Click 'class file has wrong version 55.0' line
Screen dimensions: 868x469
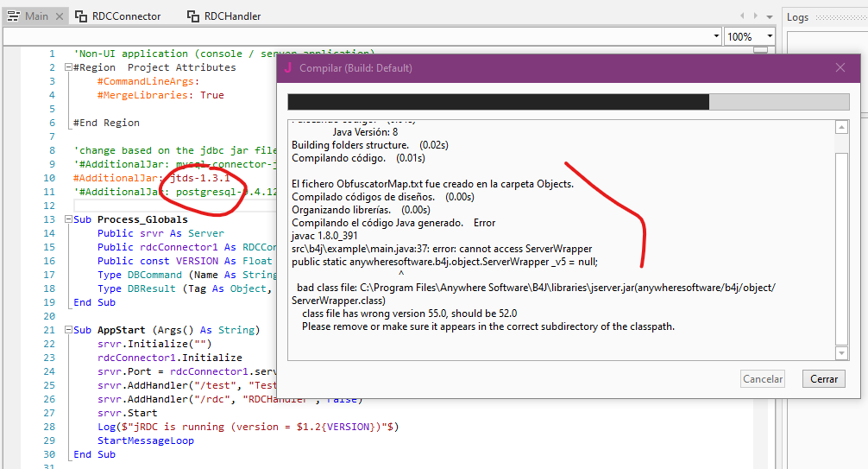409,314
